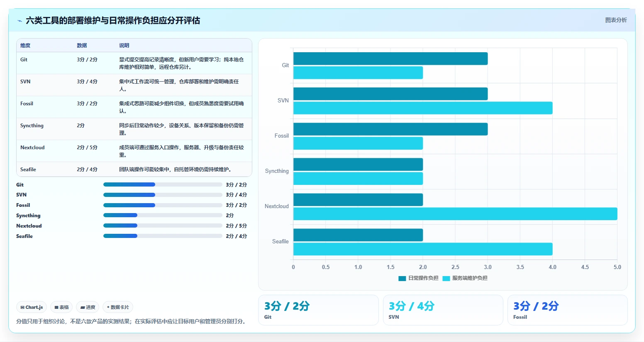The width and height of the screenshot is (644, 342).
Task: Open the Fossil 3分 / 2分 data card
Action: 567,310
